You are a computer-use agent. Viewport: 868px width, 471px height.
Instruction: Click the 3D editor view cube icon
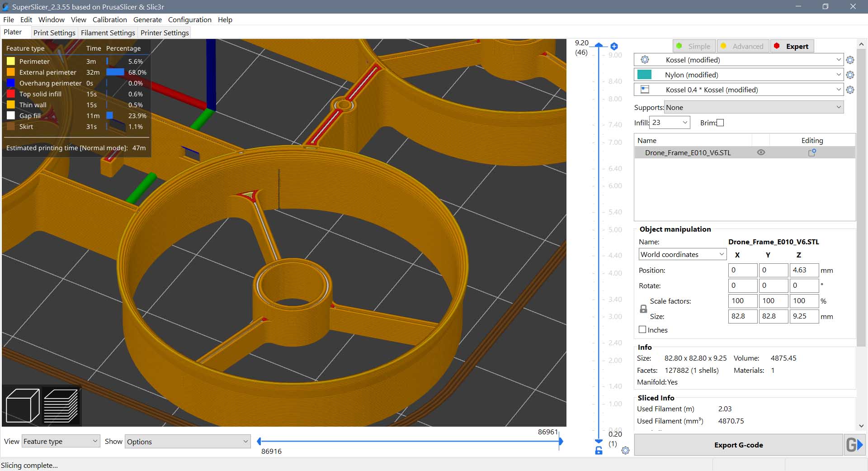[23, 405]
